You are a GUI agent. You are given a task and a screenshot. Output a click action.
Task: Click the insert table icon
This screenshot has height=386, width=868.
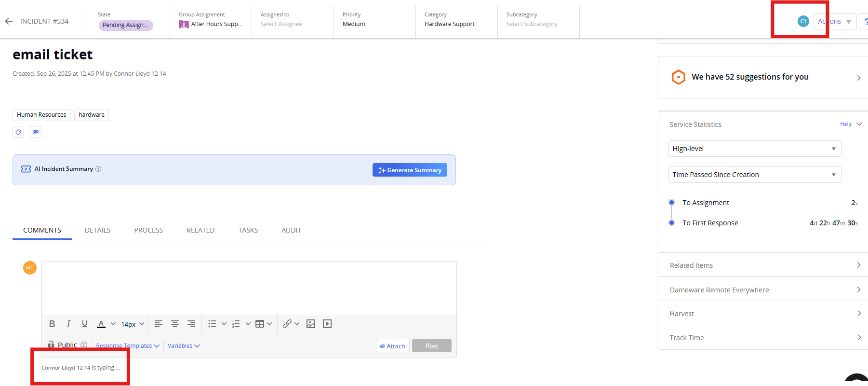pyautogui.click(x=260, y=324)
